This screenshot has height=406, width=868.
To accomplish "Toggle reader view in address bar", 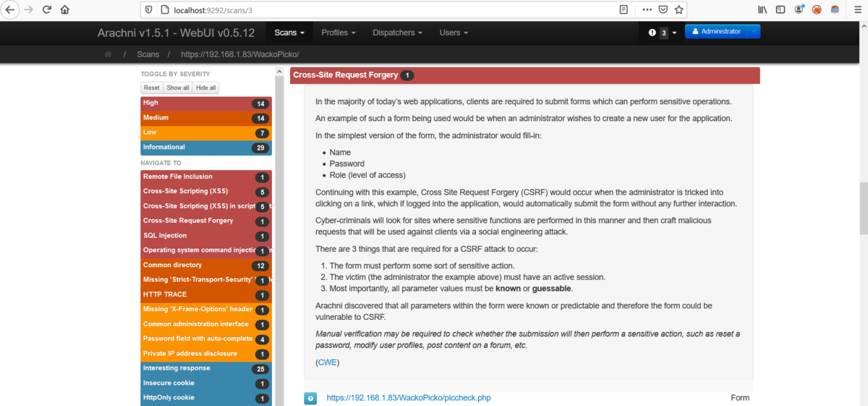I will [x=624, y=10].
